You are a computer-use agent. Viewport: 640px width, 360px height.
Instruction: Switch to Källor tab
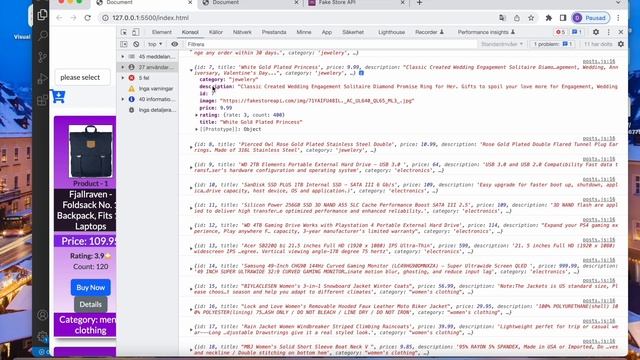[216, 32]
